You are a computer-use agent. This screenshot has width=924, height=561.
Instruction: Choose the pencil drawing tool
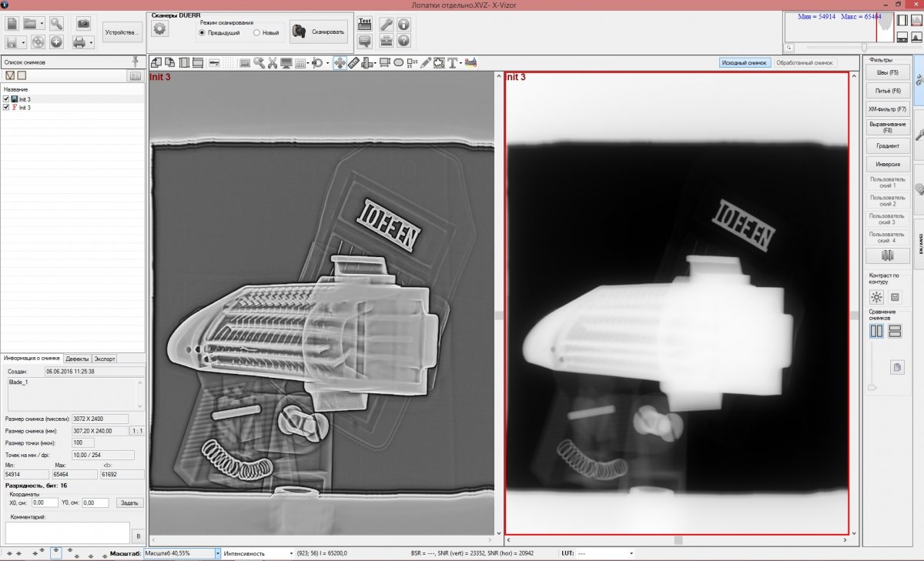pos(426,62)
